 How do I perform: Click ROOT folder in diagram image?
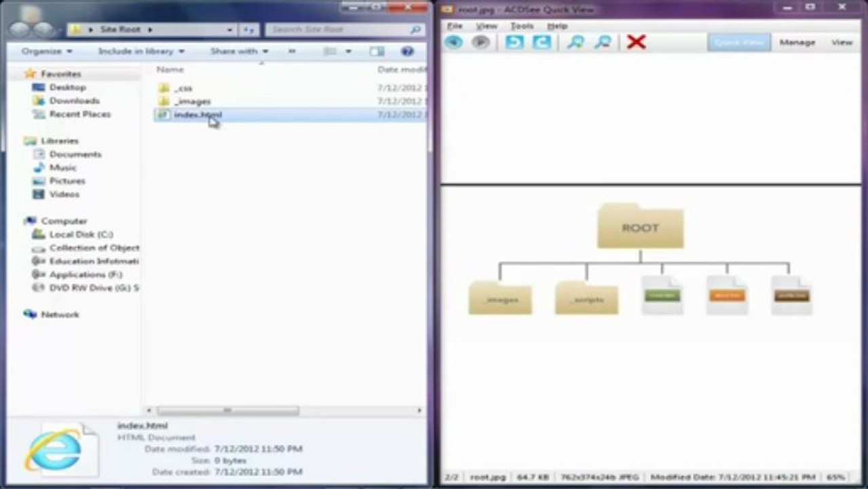coord(640,226)
